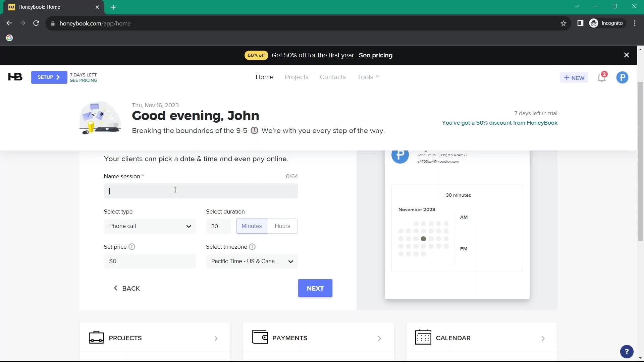Screen dimensions: 644x362
Task: Click the NEXT button
Action: pyautogui.click(x=315, y=288)
